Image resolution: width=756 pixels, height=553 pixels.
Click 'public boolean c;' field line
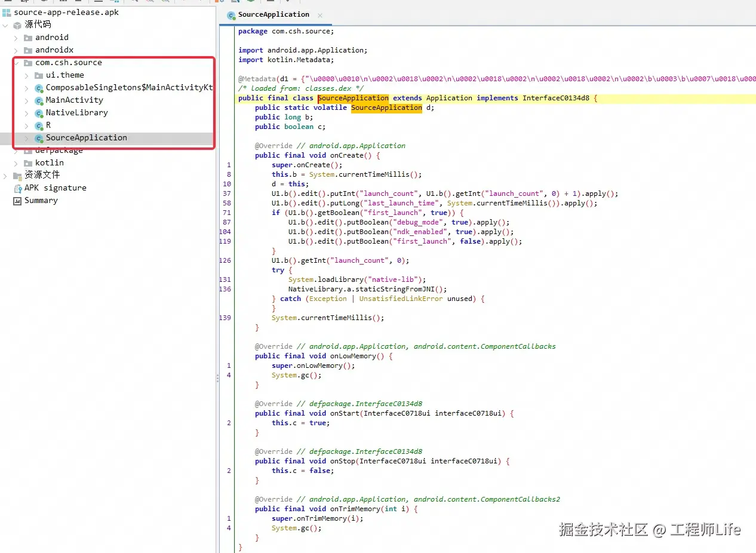290,127
